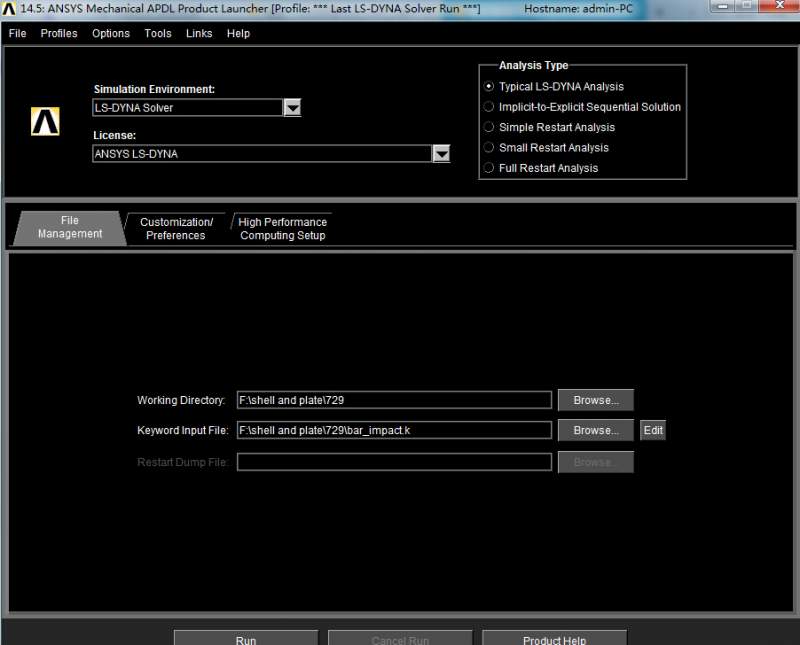Screen dimensions: 800x645
Task: Open the File menu
Action: pyautogui.click(x=17, y=34)
